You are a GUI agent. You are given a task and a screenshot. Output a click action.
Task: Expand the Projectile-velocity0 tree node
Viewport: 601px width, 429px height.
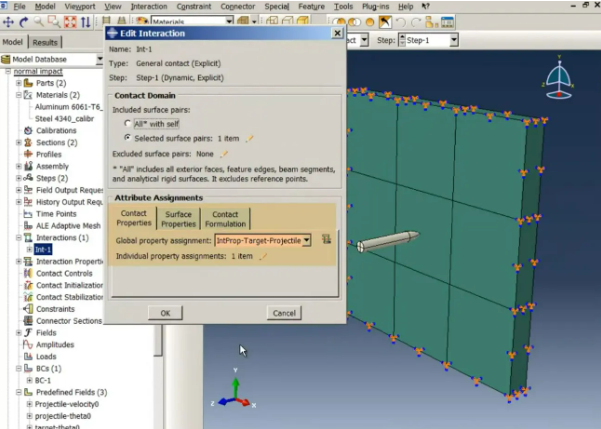click(29, 404)
